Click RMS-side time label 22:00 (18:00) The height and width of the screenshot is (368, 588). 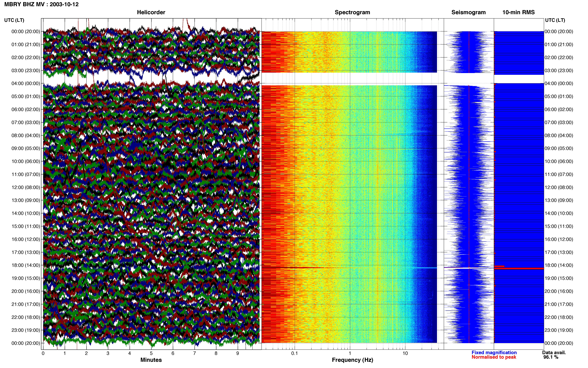[x=559, y=317]
